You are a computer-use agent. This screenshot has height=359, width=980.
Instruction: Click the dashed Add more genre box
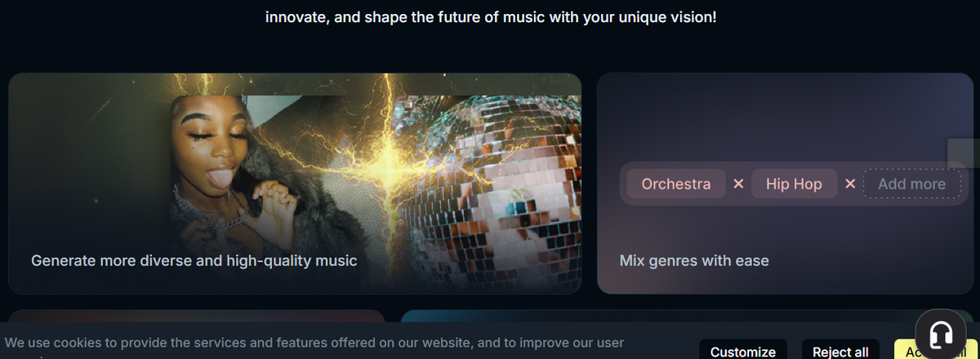[911, 184]
